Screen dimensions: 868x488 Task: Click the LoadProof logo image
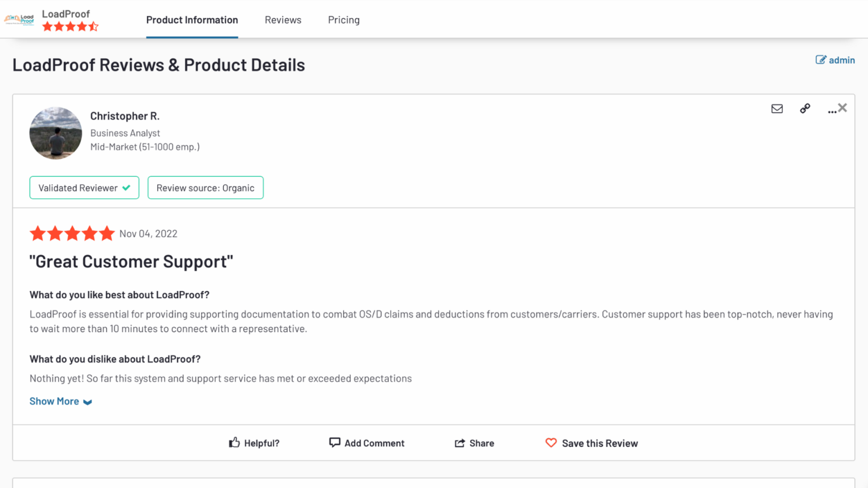tap(19, 20)
